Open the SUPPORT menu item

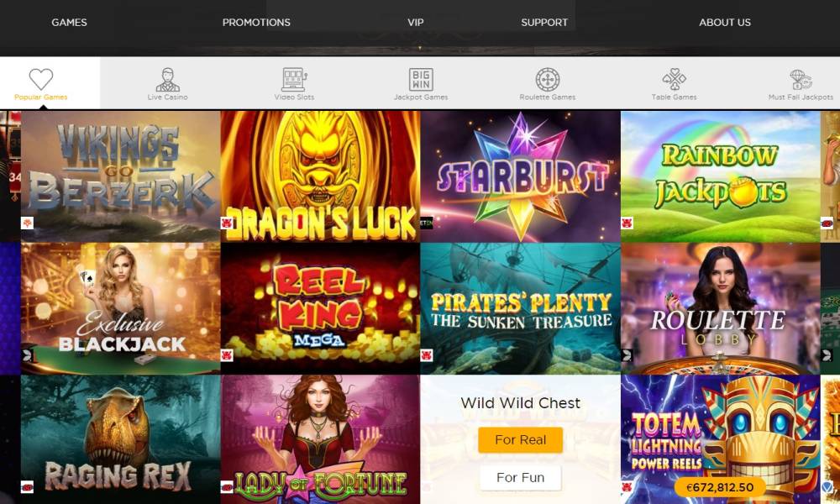coord(544,23)
